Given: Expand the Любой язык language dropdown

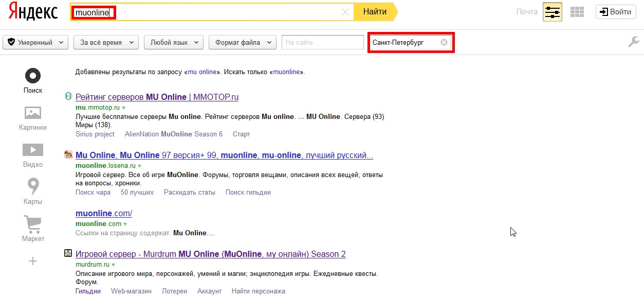Looking at the screenshot, I should tap(174, 42).
